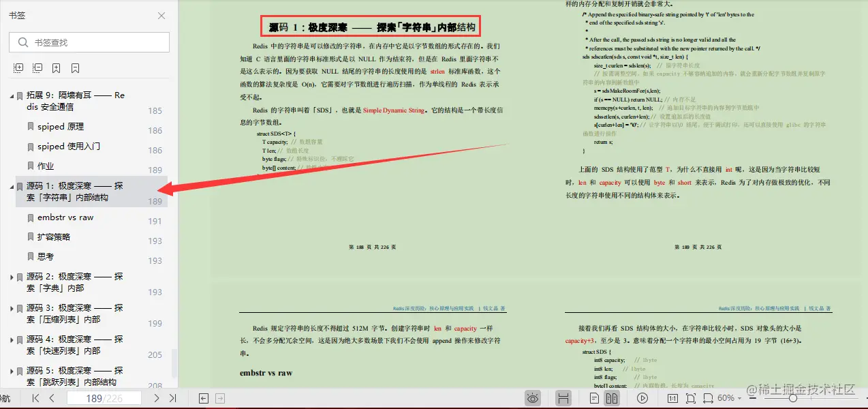Toggle single page view mode
This screenshot has width=868, height=409.
click(x=594, y=397)
